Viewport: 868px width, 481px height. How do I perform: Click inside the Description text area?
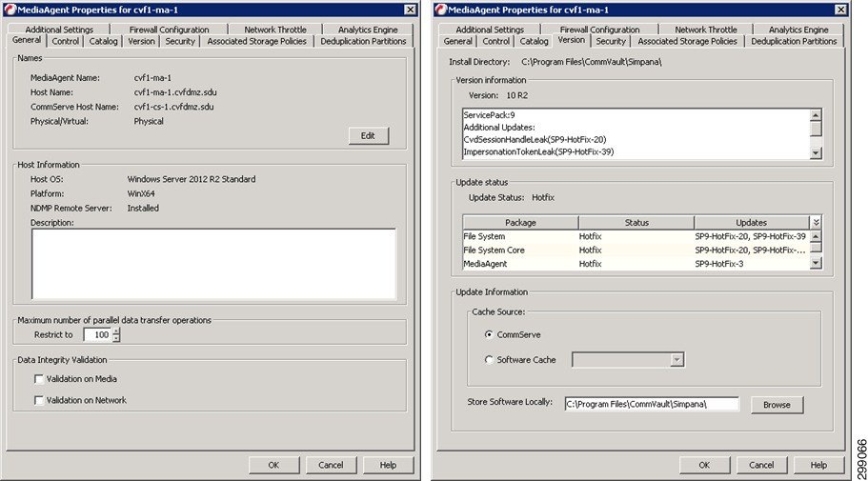tap(213, 264)
